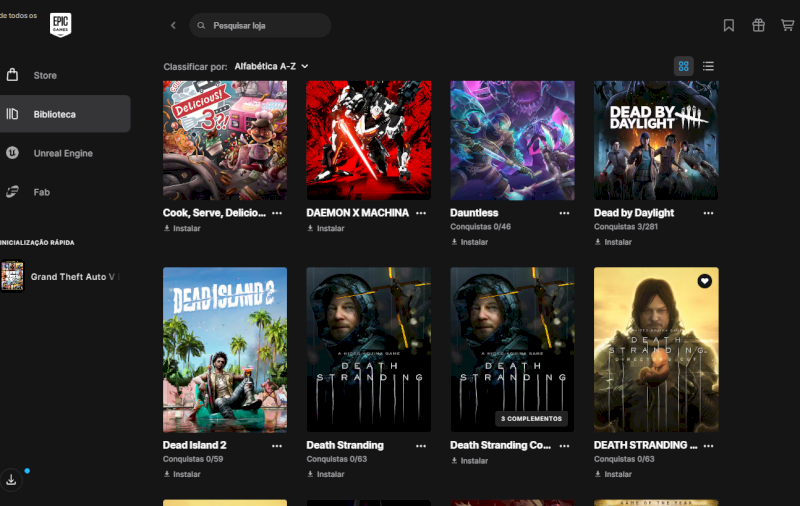800x506 pixels.
Task: Click Dead by Daylight Conquistas 3/281 text
Action: coord(626,226)
